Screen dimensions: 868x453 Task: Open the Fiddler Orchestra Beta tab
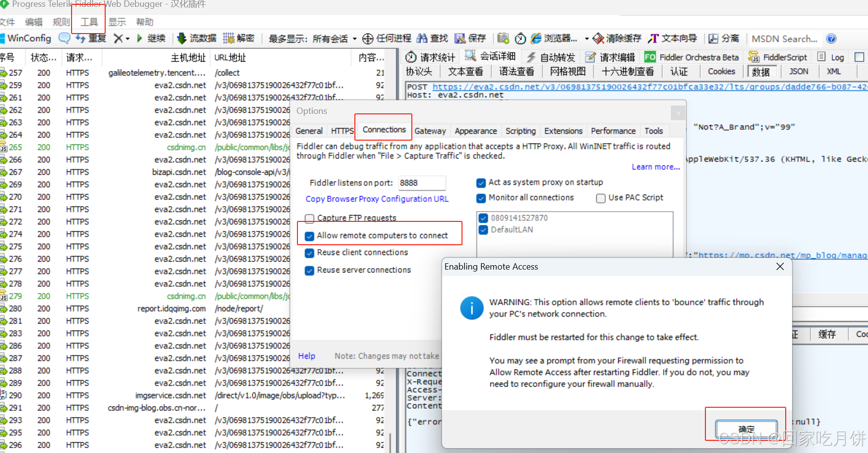click(691, 57)
